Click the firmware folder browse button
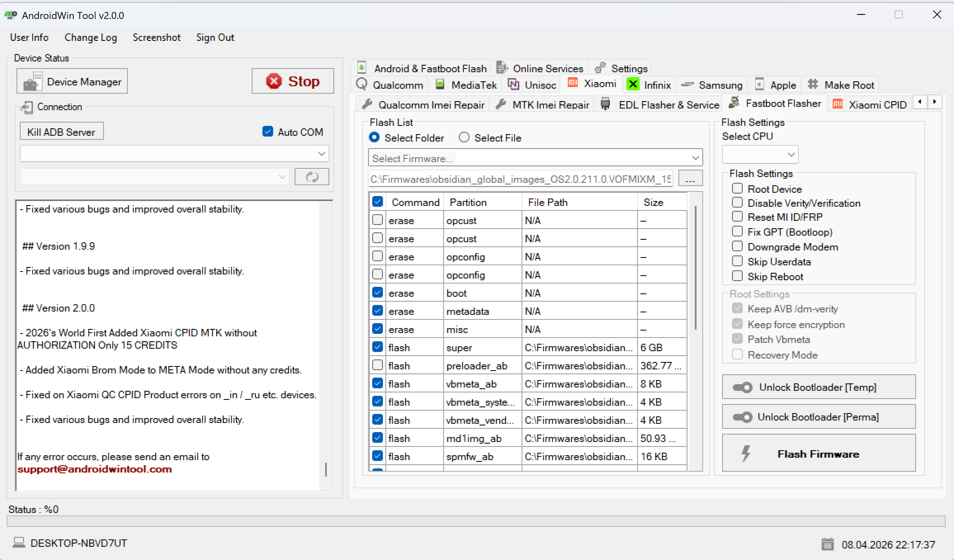 pos(690,179)
